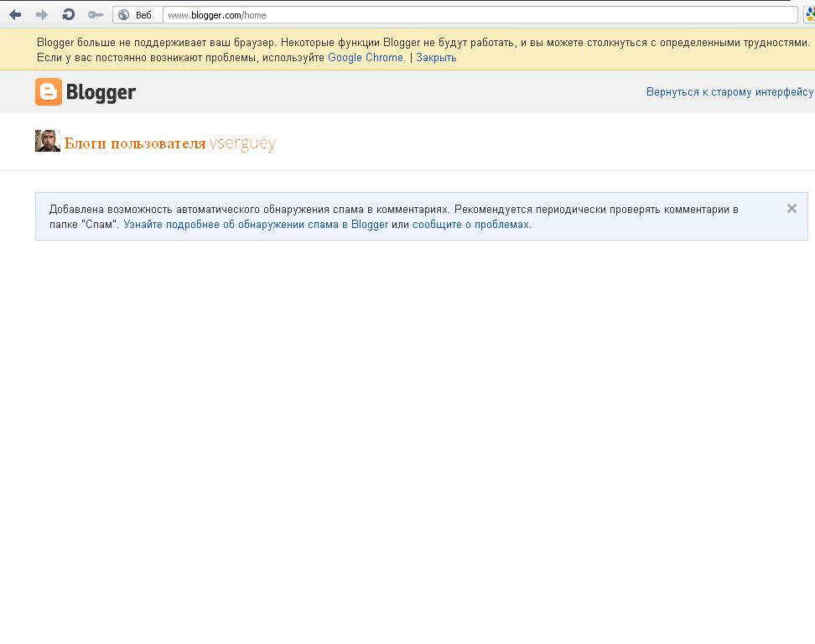
Task: Click the vserguey username heading
Action: tap(242, 143)
